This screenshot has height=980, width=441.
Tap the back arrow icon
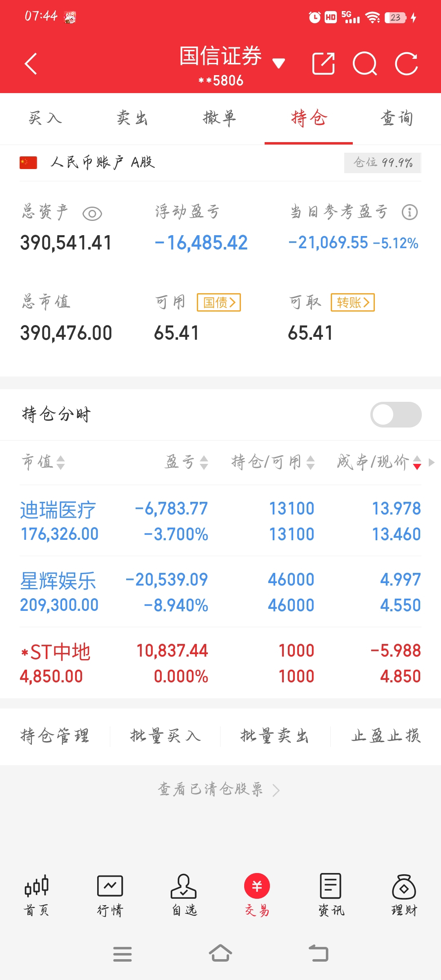31,64
